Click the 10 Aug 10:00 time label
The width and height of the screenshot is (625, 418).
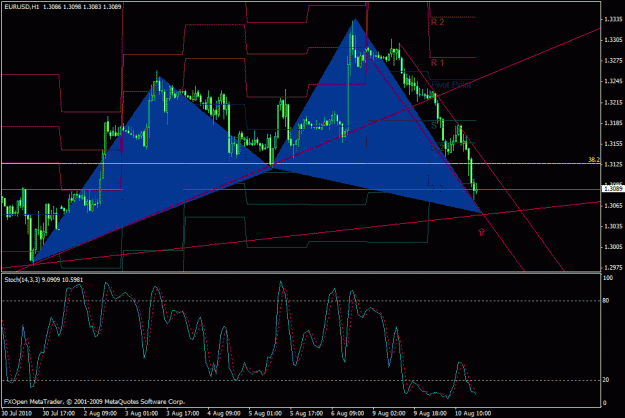point(473,413)
